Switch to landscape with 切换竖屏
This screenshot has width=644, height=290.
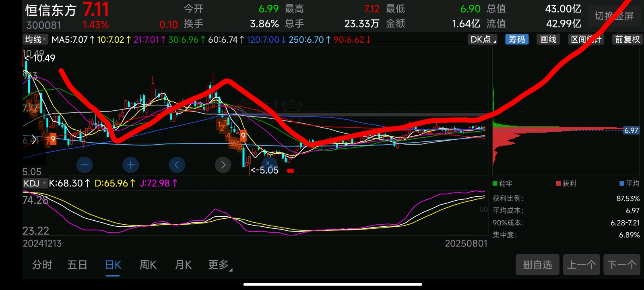614,16
